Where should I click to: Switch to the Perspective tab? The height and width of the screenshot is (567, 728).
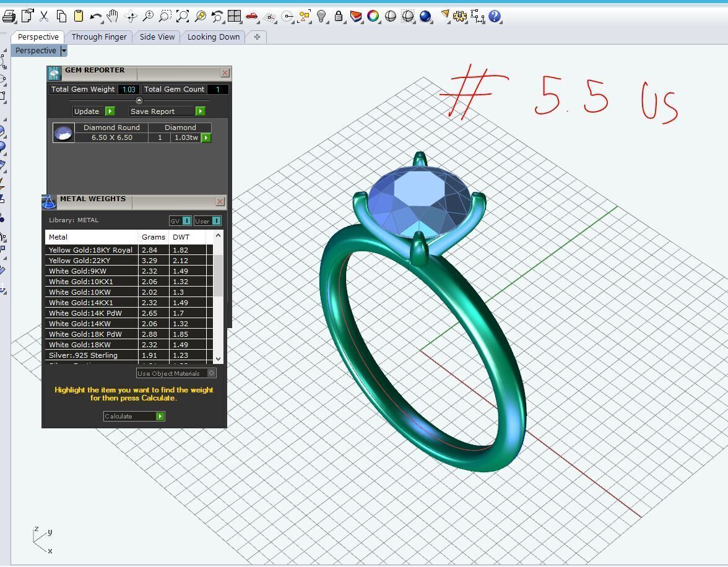click(38, 37)
